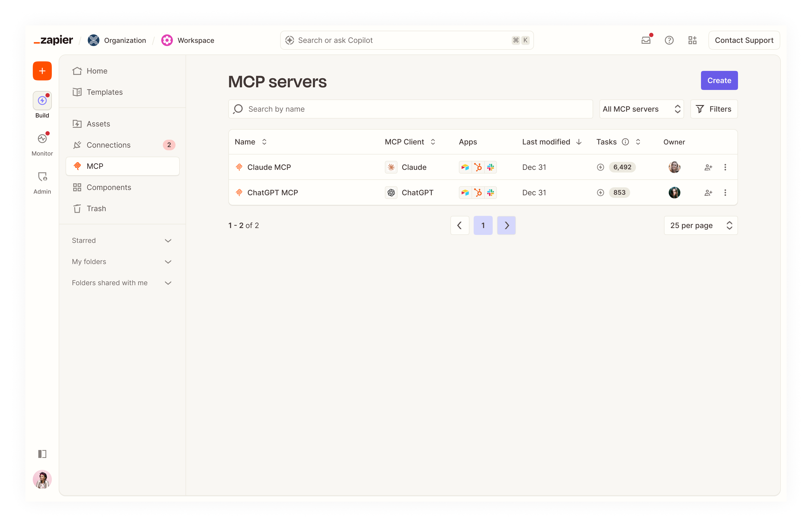The image size is (812, 527).
Task: Open the Claude MCP server
Action: point(269,167)
